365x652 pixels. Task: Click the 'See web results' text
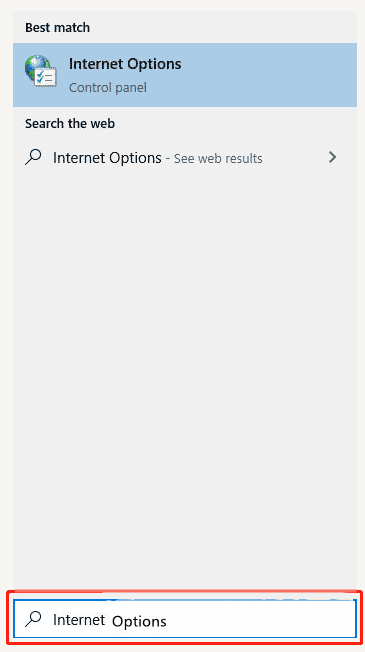[x=218, y=159]
